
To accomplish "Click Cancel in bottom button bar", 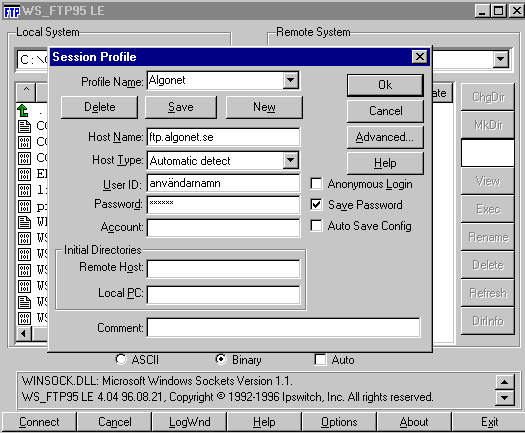I will pos(115,422).
